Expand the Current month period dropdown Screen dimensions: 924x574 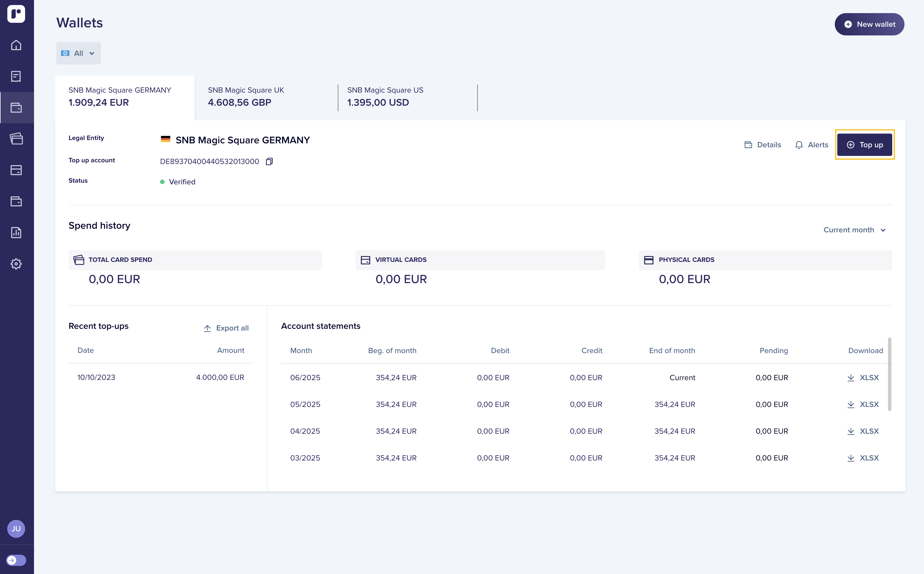click(x=854, y=230)
